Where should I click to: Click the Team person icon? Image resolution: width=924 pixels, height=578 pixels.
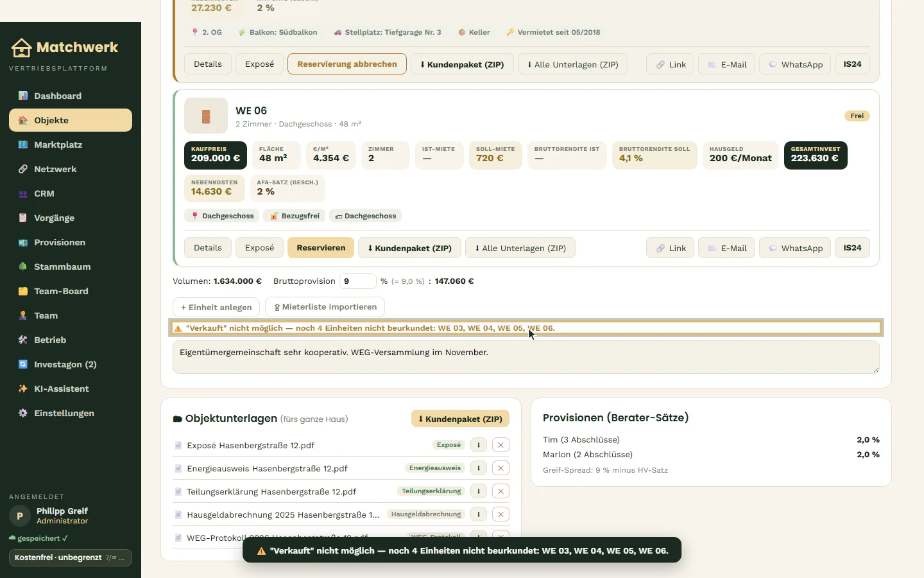point(23,315)
